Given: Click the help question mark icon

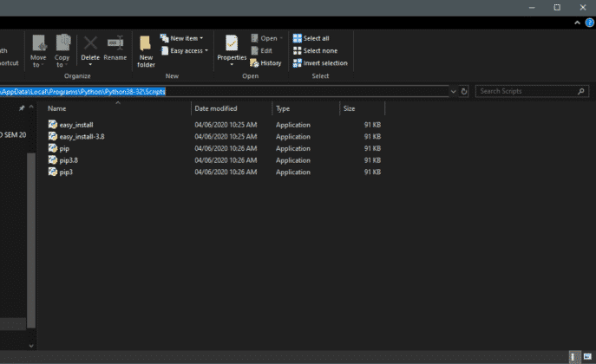Looking at the screenshot, I should pos(590,23).
